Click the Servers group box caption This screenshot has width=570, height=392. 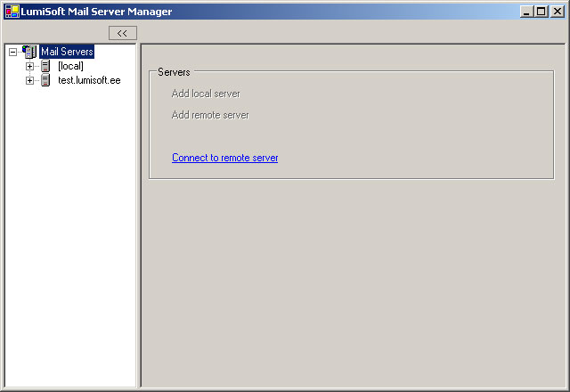tap(174, 72)
